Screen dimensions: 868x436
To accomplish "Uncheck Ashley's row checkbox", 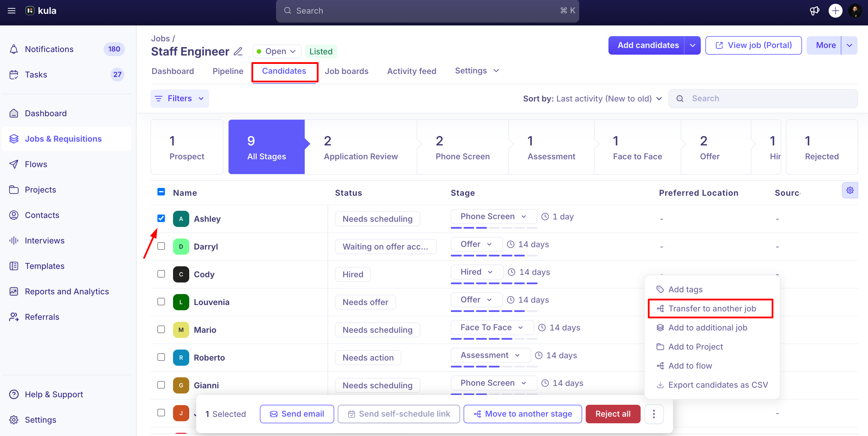I will tap(161, 219).
